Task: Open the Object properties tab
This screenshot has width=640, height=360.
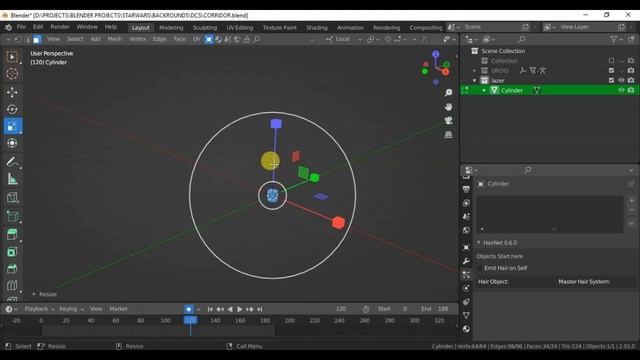Action: 466,247
